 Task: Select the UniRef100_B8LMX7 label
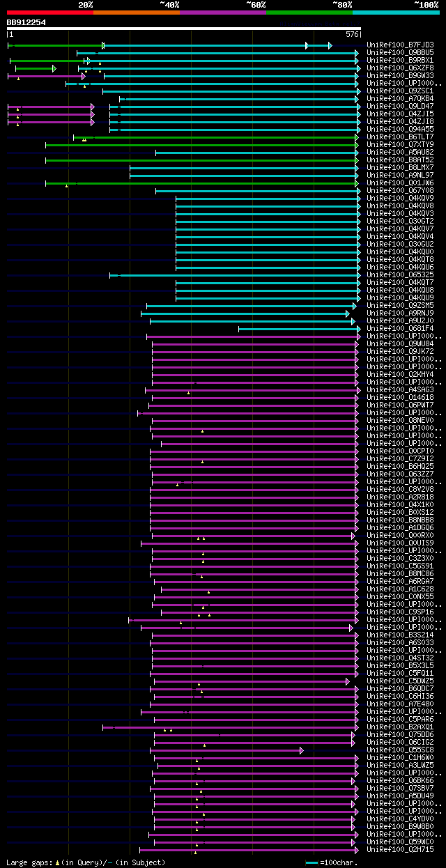tap(400, 167)
